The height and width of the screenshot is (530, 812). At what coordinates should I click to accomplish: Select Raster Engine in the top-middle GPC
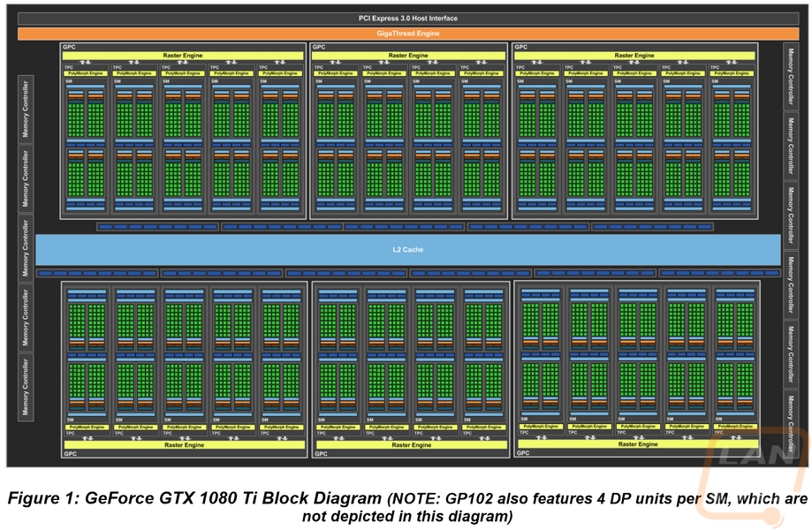408,56
